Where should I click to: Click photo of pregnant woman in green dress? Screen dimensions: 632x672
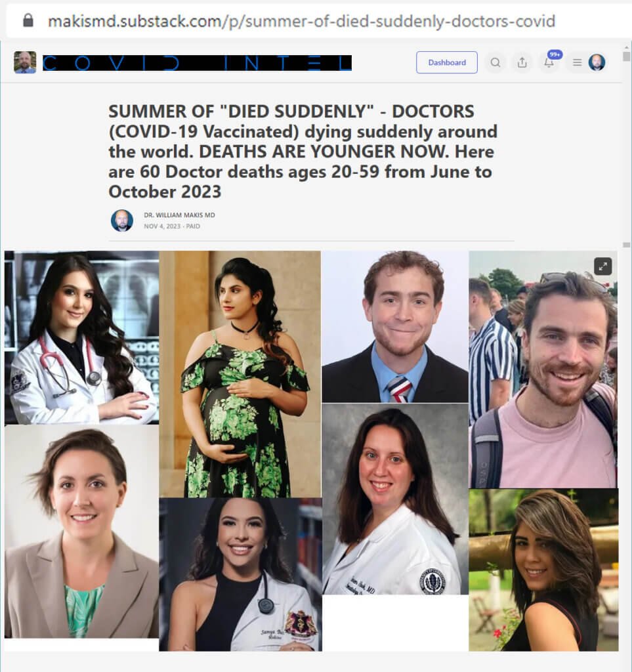coord(240,374)
